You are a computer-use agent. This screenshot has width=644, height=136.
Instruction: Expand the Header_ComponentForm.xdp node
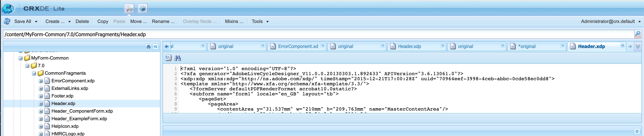41,112
